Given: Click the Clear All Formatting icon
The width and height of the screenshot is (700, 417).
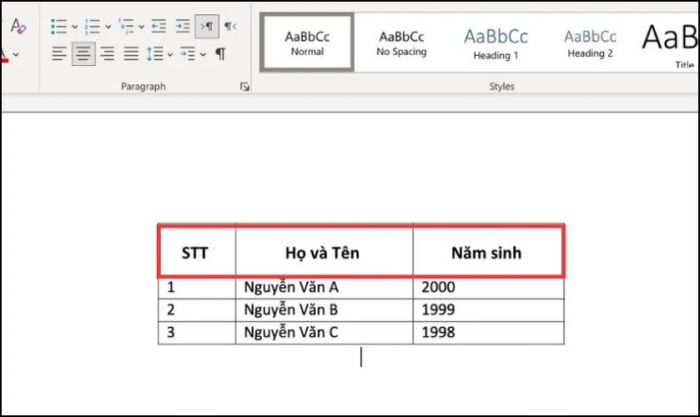Looking at the screenshot, I should [18, 26].
